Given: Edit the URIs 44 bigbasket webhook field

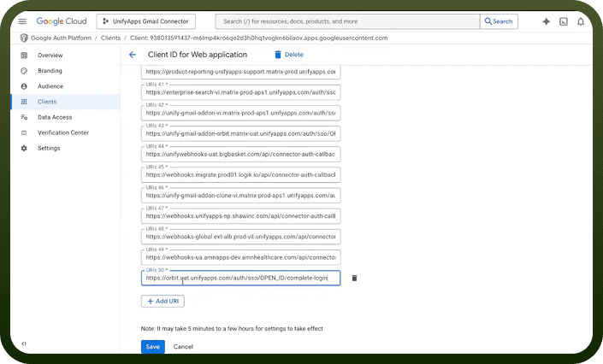Looking at the screenshot, I should [x=240, y=154].
